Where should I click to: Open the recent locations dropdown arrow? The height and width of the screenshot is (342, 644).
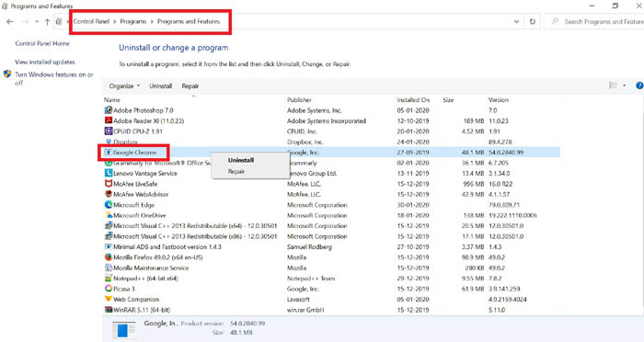[x=37, y=22]
